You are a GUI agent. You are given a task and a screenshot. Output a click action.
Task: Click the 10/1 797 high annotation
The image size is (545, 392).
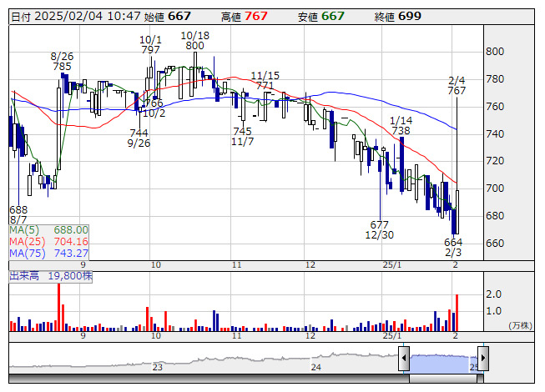pos(150,45)
